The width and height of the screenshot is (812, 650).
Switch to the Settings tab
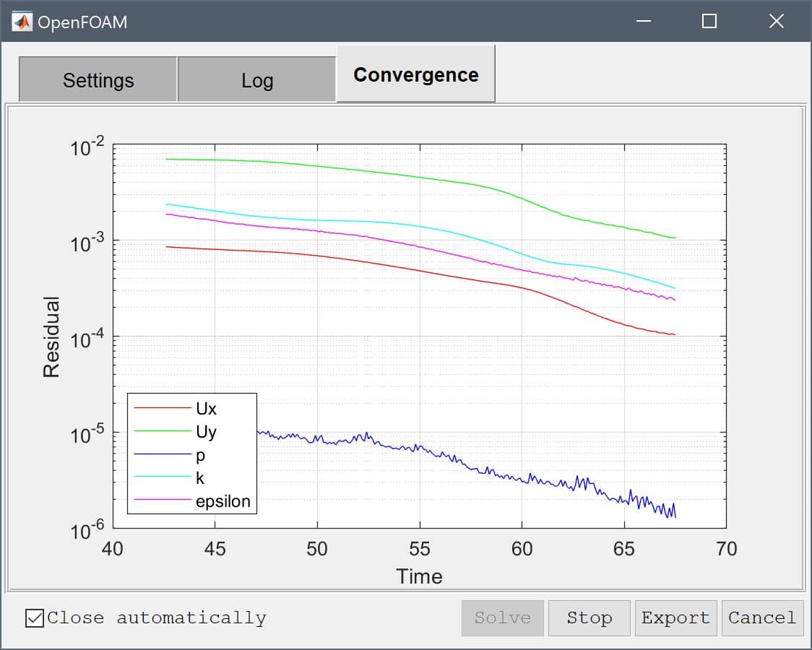98,79
